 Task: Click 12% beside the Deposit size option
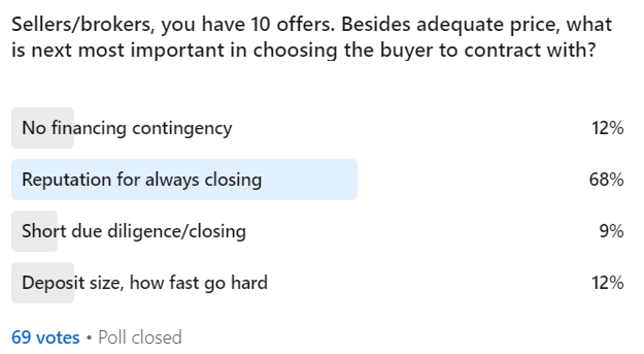(x=607, y=282)
